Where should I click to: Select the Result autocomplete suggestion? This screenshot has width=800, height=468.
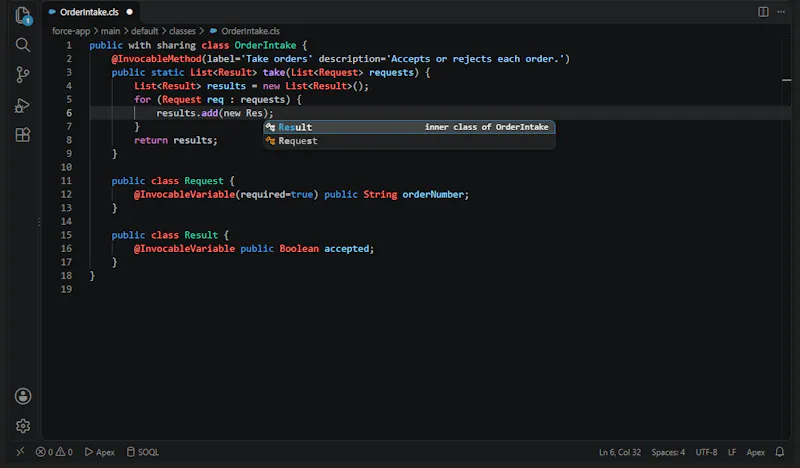coord(409,127)
